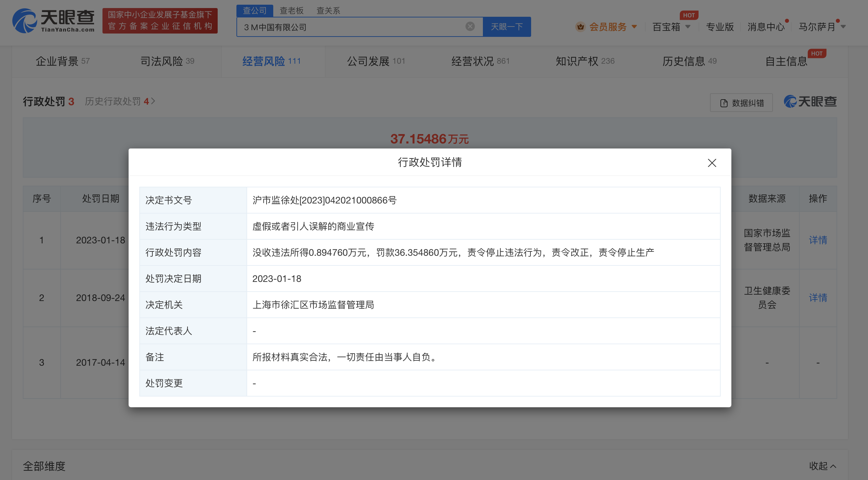Click the 37.15486万元 total amount
Viewport: 868px width, 480px height.
coord(429,139)
